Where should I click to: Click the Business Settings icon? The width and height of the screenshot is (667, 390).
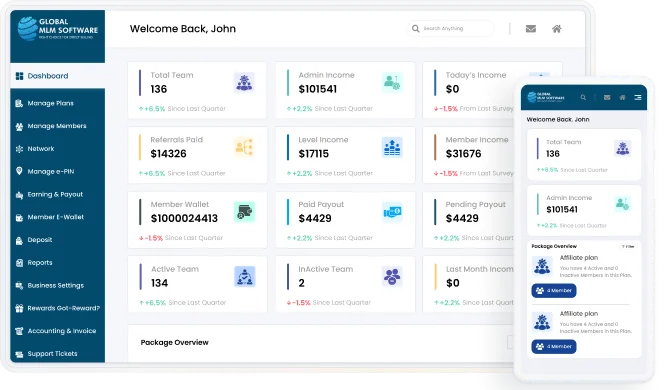point(19,286)
